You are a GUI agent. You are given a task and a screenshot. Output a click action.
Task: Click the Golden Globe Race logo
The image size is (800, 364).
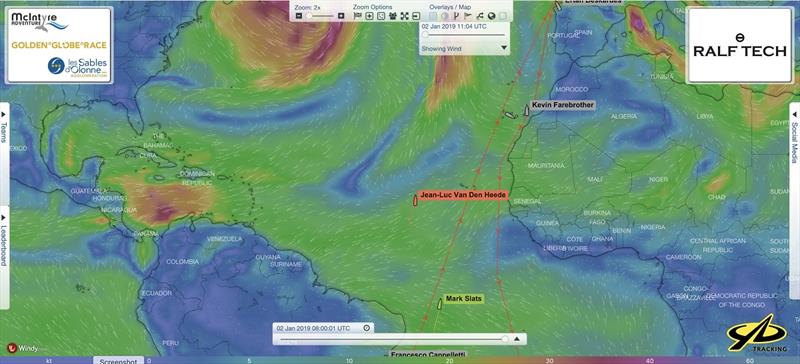click(59, 45)
